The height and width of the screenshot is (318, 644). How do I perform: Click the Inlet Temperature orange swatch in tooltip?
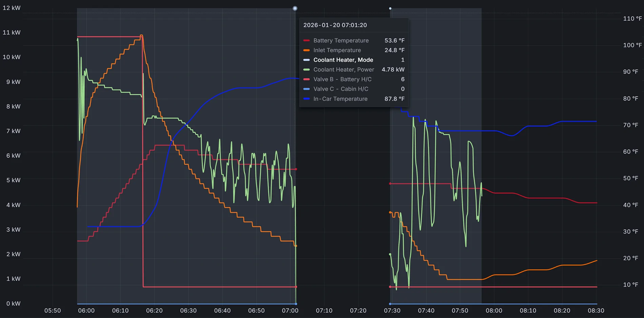click(x=306, y=50)
